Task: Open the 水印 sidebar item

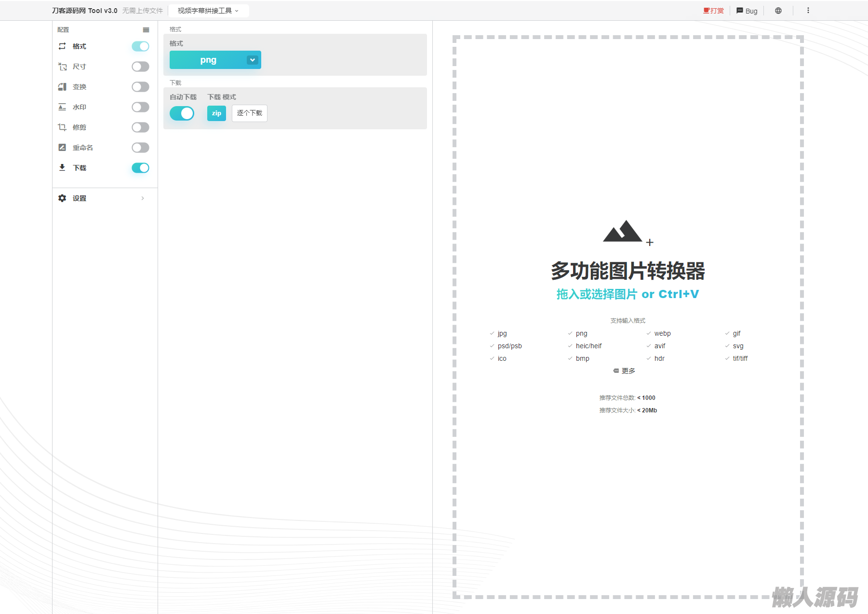Action: 80,107
